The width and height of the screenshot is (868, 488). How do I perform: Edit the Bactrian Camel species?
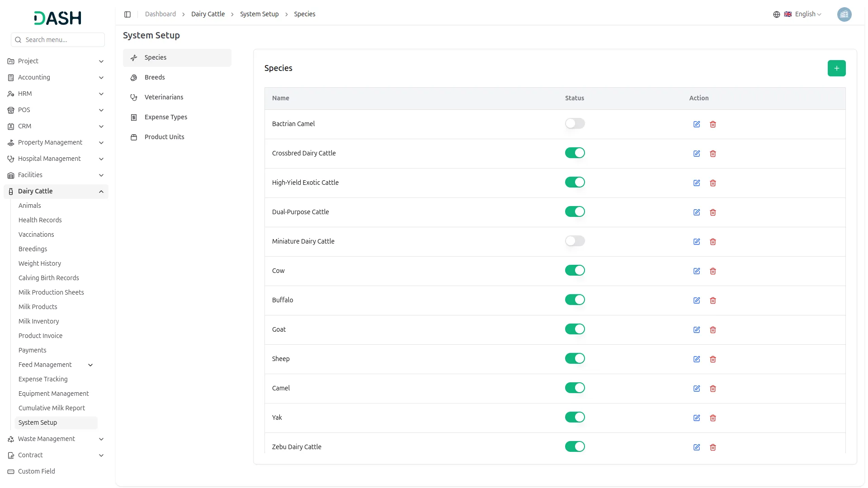coord(697,124)
